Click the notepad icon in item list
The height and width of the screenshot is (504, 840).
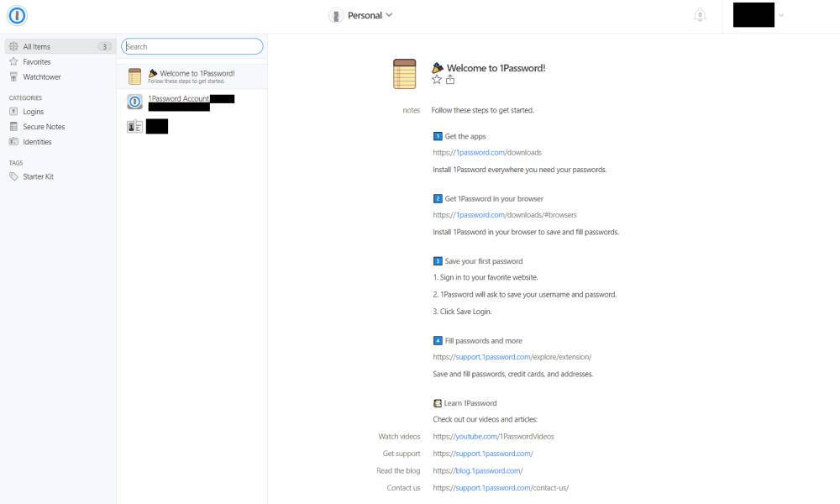[134, 76]
